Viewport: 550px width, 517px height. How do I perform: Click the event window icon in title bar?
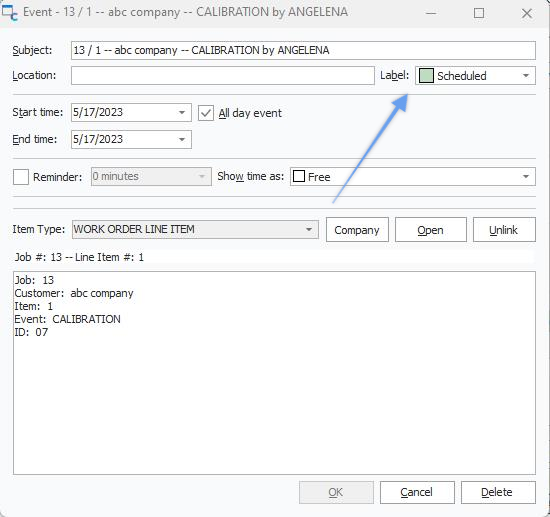click(9, 13)
